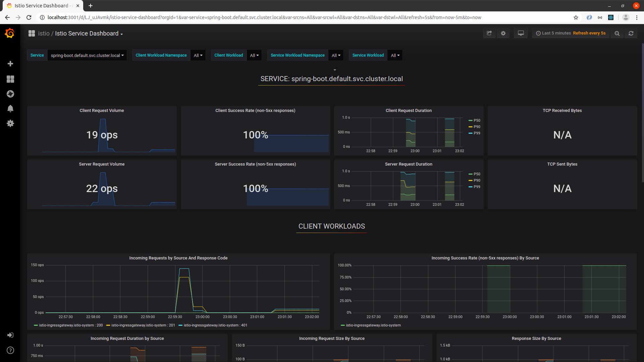Click the Grafana logo home icon
Screen dimensions: 644x362
coord(10,33)
